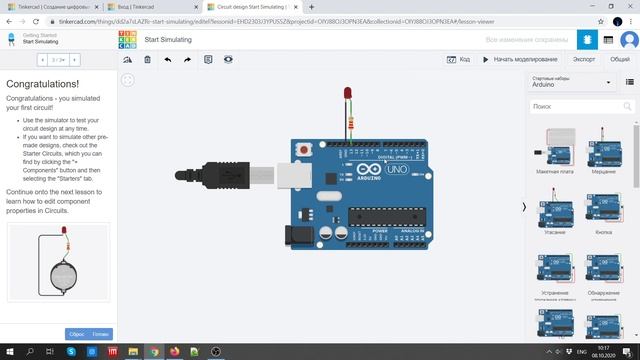This screenshot has height=360, width=640.
Task: Switch to circuit view icon
Action: point(587,40)
